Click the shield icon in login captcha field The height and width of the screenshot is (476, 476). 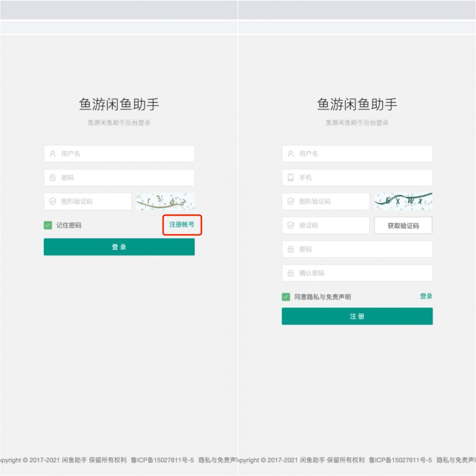pos(53,202)
